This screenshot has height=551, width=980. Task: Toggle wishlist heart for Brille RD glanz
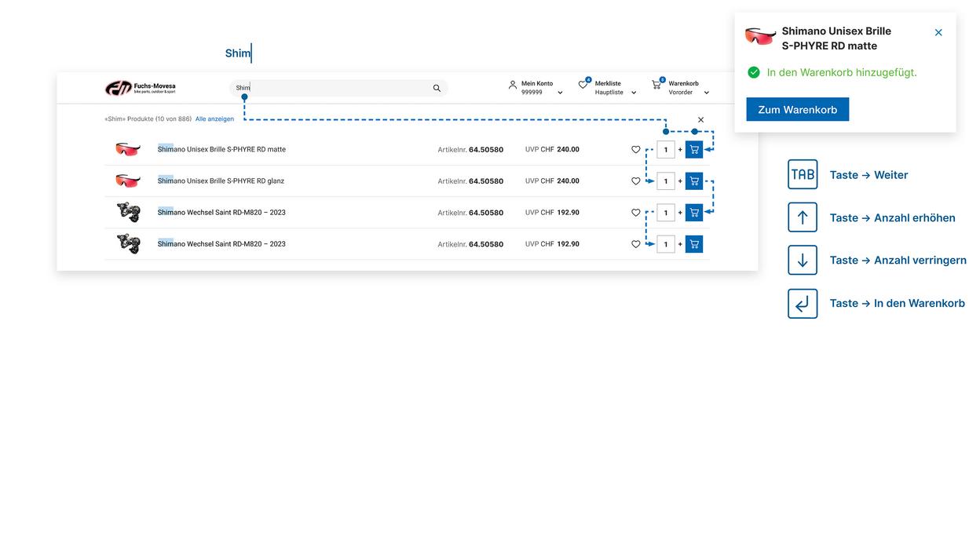click(636, 181)
